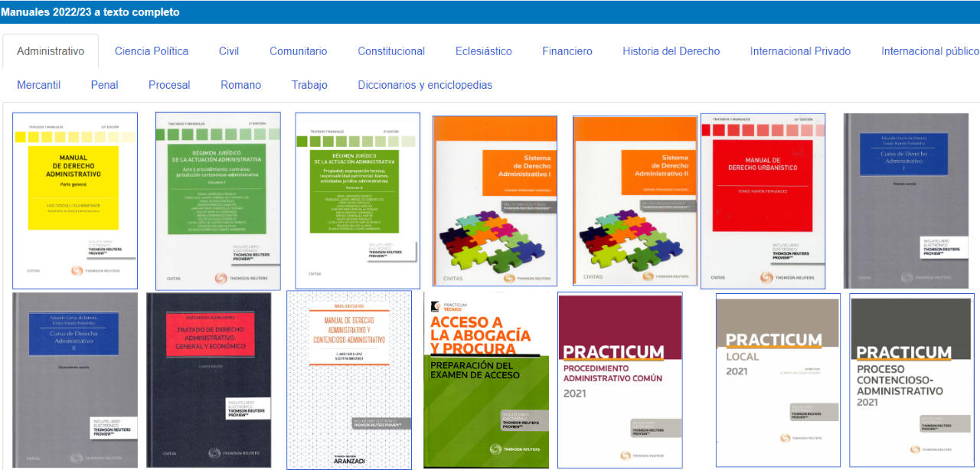The width and height of the screenshot is (980, 470).
Task: Go to the Comunitario tab
Action: click(x=299, y=51)
